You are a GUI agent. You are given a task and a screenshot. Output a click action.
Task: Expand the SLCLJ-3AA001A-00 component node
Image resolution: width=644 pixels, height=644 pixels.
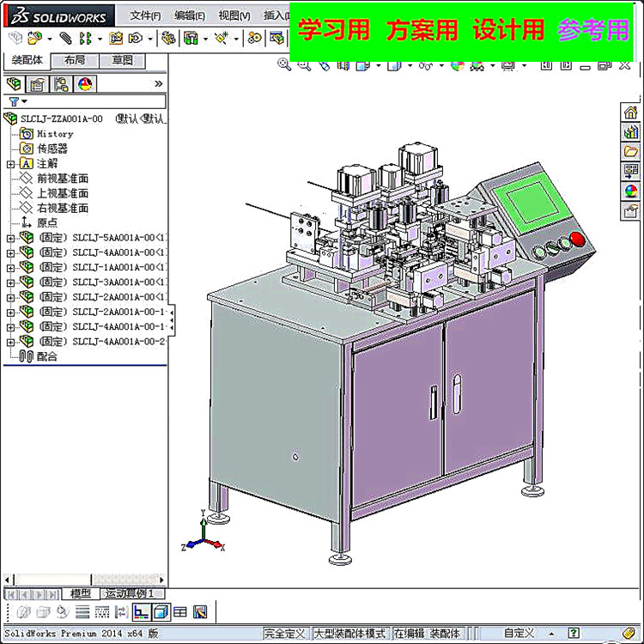click(x=10, y=283)
